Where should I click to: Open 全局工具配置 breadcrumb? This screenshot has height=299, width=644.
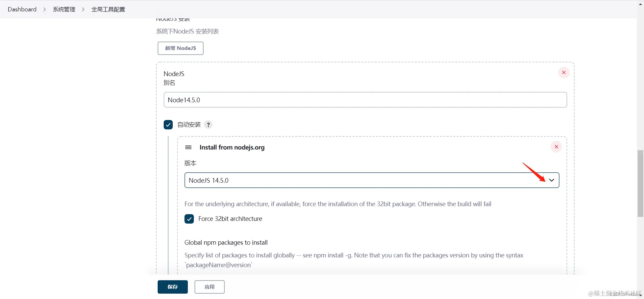click(108, 9)
